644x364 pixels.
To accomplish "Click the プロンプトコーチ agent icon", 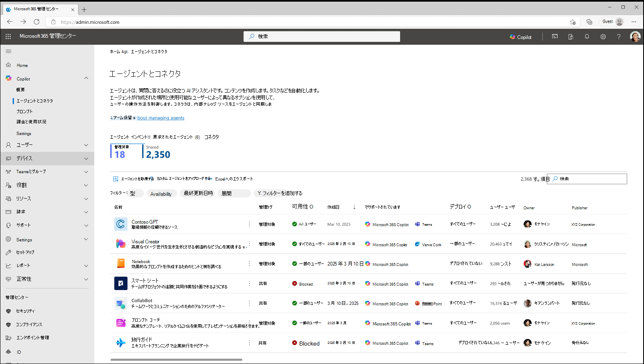I will click(x=121, y=323).
